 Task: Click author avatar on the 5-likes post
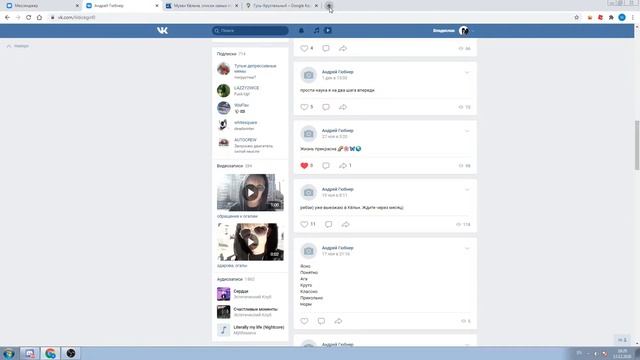309,75
